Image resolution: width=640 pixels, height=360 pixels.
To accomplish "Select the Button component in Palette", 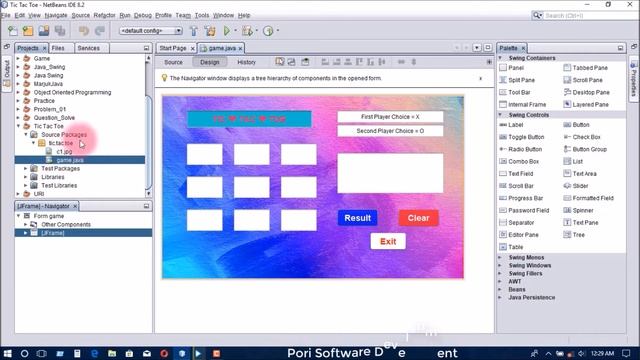I will (576, 125).
